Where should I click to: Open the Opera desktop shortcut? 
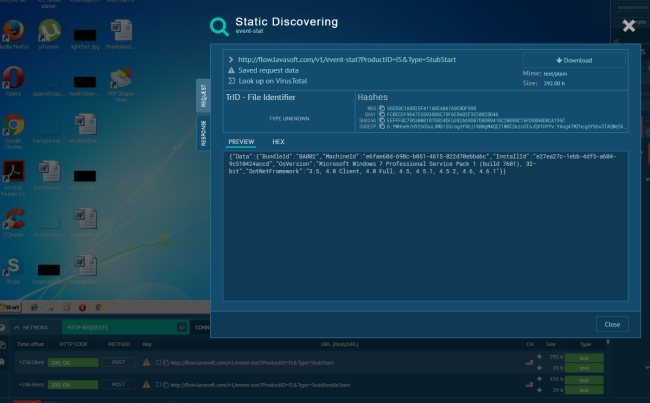13,81
